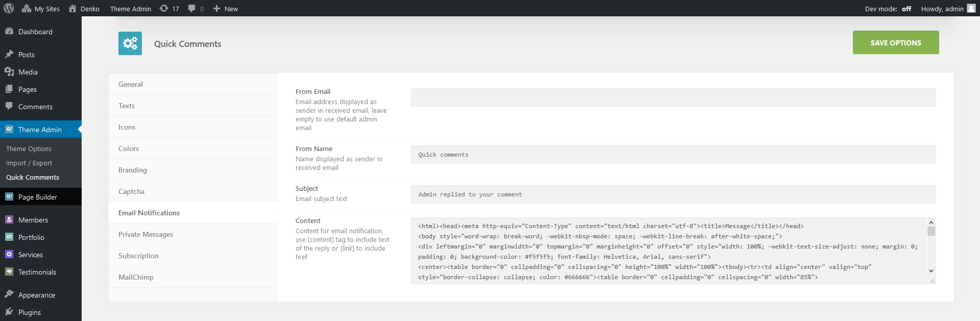Viewport: 980px width, 321px height.
Task: Open Private Messages tab
Action: tap(193, 234)
